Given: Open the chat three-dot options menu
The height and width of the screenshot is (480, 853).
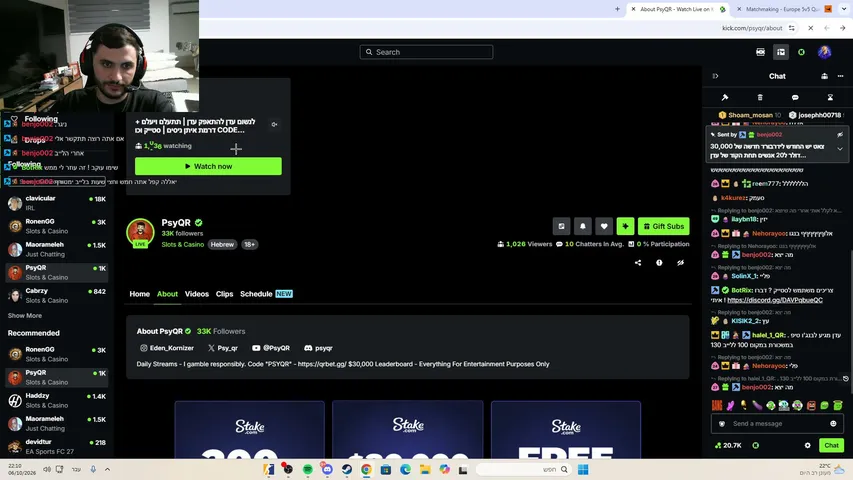Looking at the screenshot, I should tap(840, 76).
